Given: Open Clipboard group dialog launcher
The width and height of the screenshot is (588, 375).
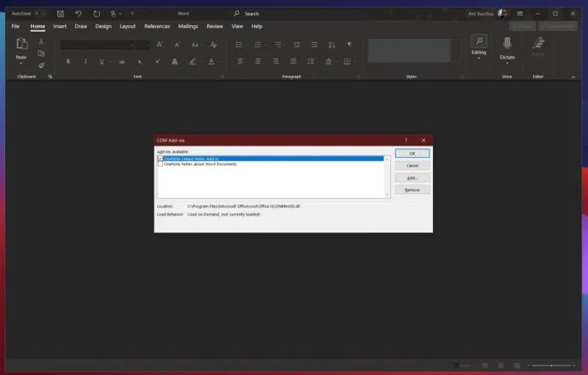Looking at the screenshot, I should (x=50, y=76).
